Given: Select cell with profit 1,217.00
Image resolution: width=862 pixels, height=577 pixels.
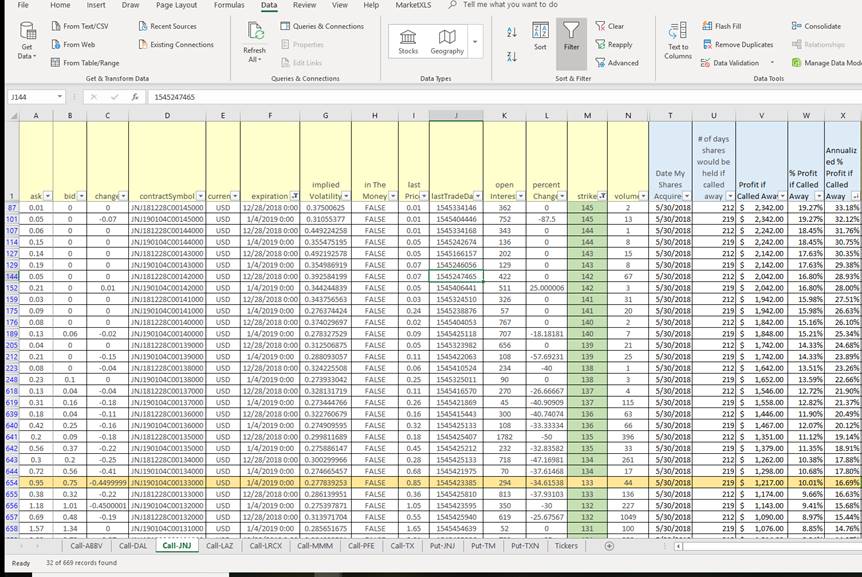Looking at the screenshot, I should pos(761,482).
